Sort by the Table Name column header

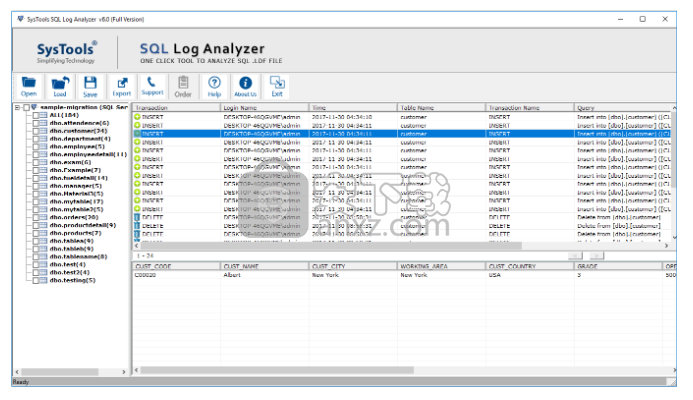click(441, 107)
